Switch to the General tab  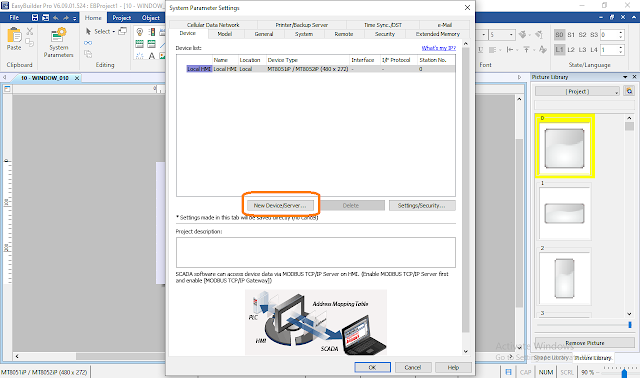(x=264, y=34)
